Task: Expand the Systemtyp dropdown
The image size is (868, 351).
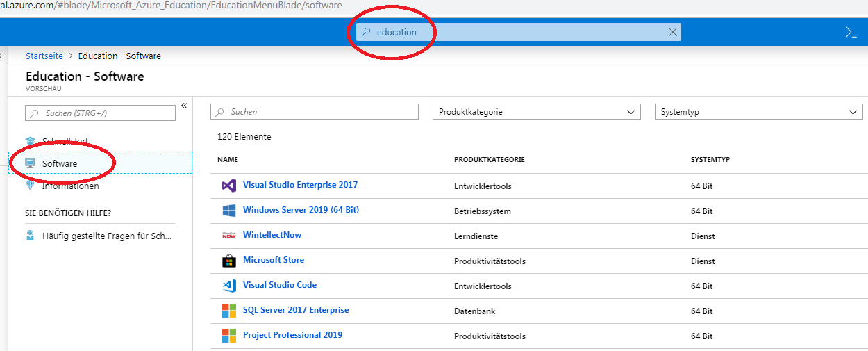Action: click(x=758, y=112)
